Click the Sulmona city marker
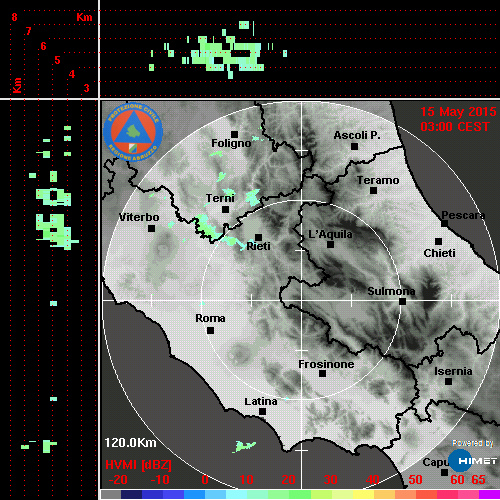 click(403, 302)
